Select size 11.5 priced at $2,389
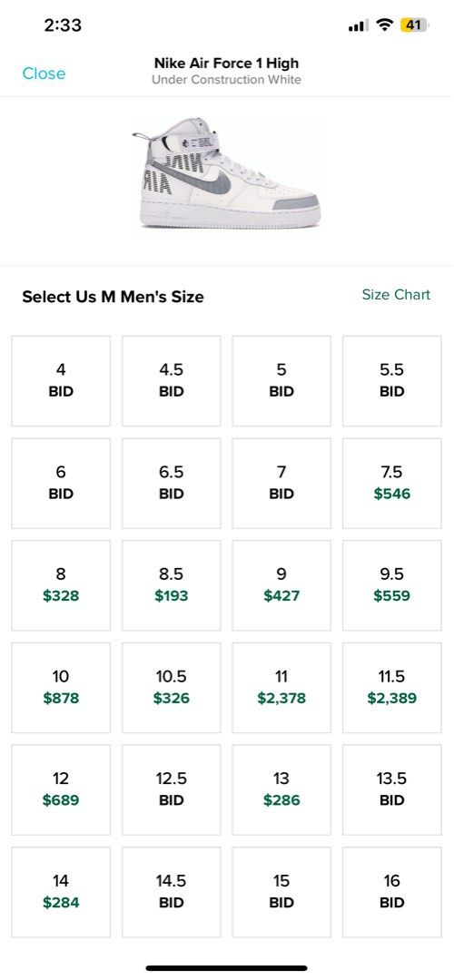The height and width of the screenshot is (980, 454). (x=392, y=688)
